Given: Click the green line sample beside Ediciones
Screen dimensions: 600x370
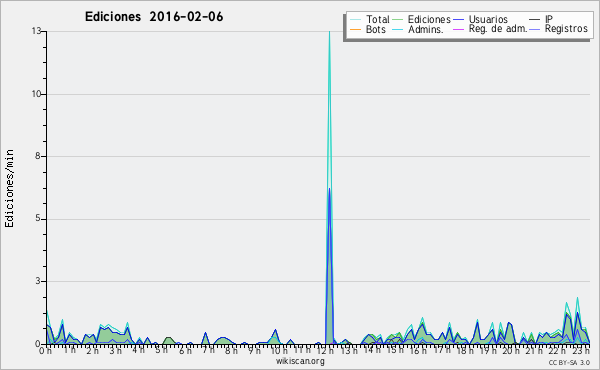Looking at the screenshot, I should (398, 20).
